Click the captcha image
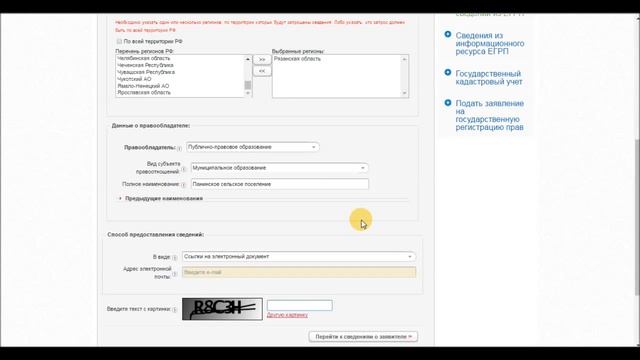 coord(222,309)
